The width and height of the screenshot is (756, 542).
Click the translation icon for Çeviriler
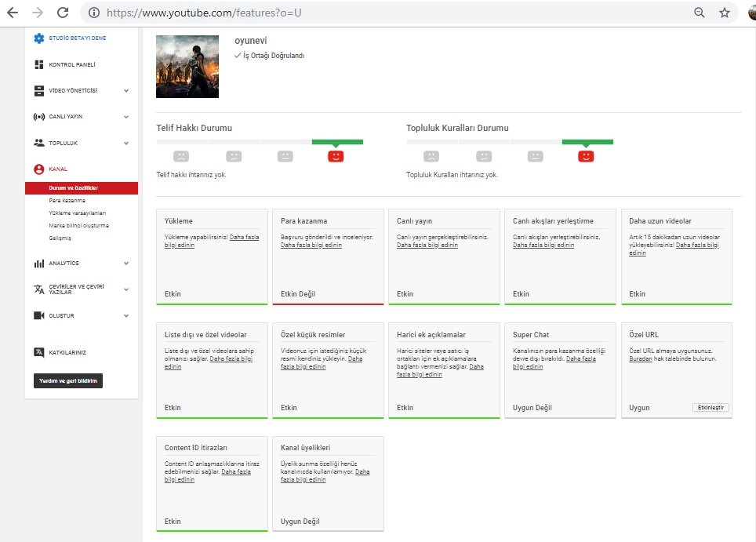click(x=39, y=289)
